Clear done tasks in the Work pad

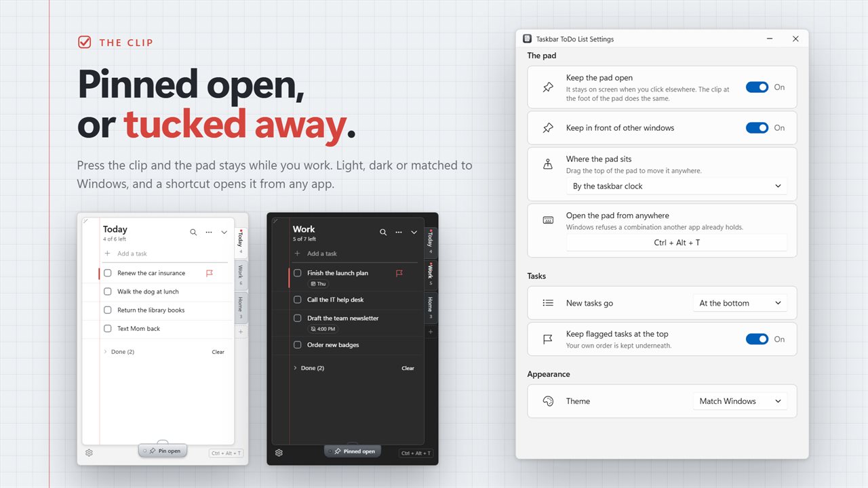[x=408, y=368]
